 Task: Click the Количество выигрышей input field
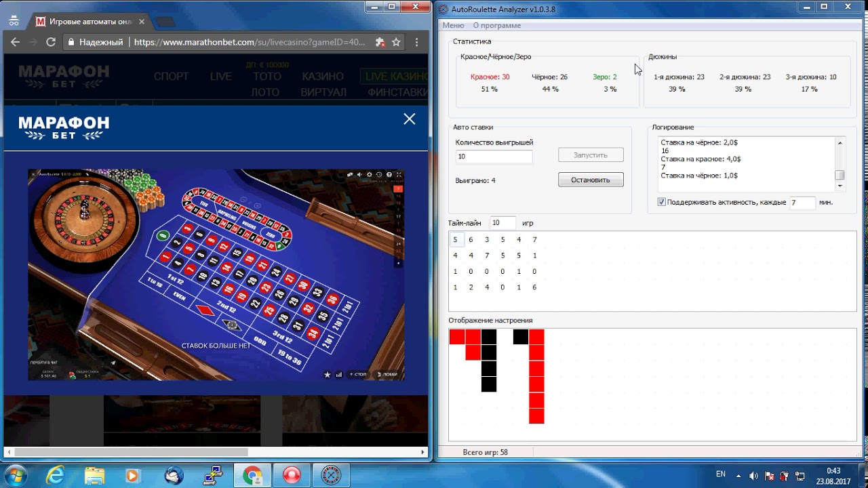[494, 157]
